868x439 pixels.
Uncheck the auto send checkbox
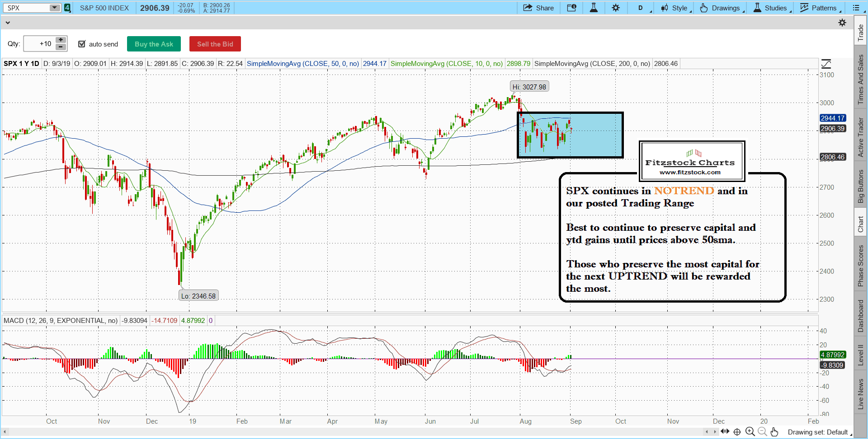[82, 44]
